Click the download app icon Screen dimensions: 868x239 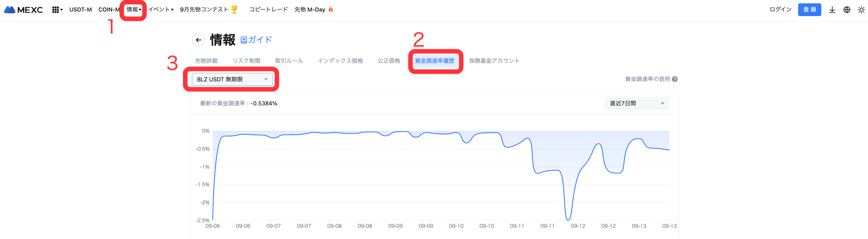point(832,10)
